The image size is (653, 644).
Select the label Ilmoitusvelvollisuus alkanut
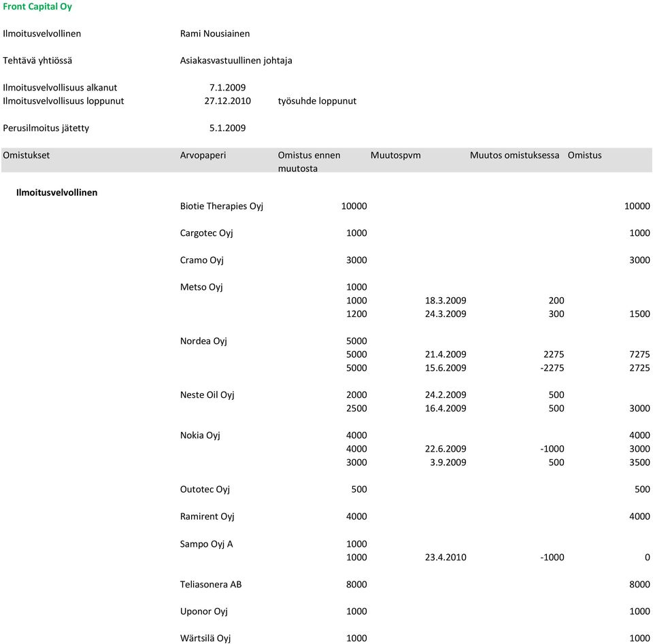click(60, 88)
